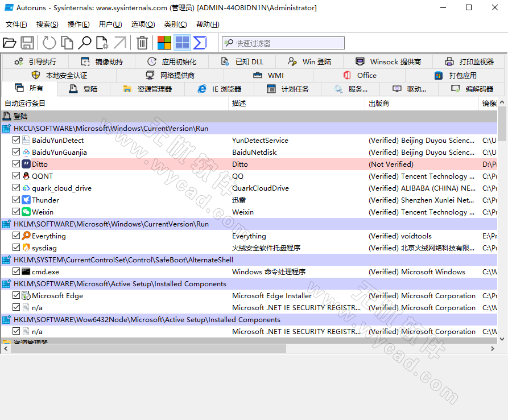The image size is (508, 420).
Task: Sort by 自动运行条目 column header
Action: (x=115, y=104)
